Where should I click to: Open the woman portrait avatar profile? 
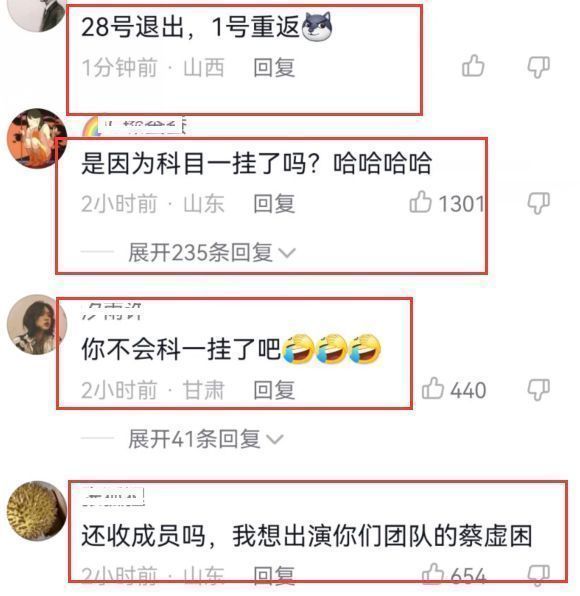coord(36,324)
